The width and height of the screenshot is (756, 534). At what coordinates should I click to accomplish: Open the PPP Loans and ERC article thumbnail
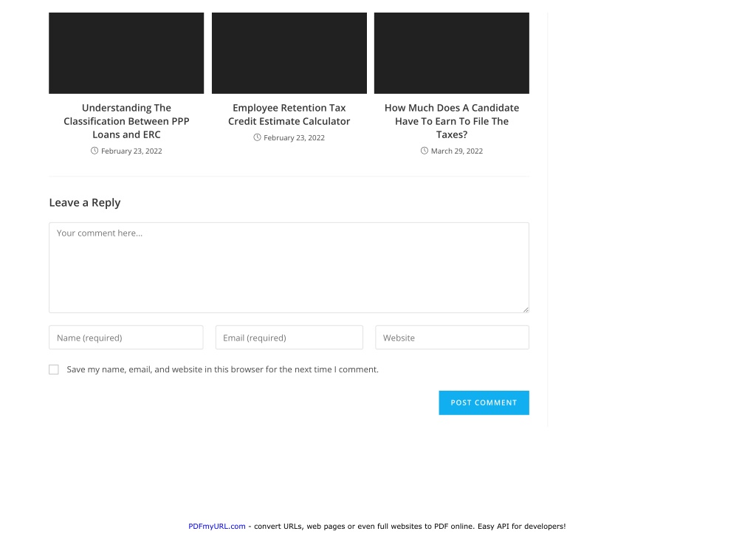click(126, 53)
